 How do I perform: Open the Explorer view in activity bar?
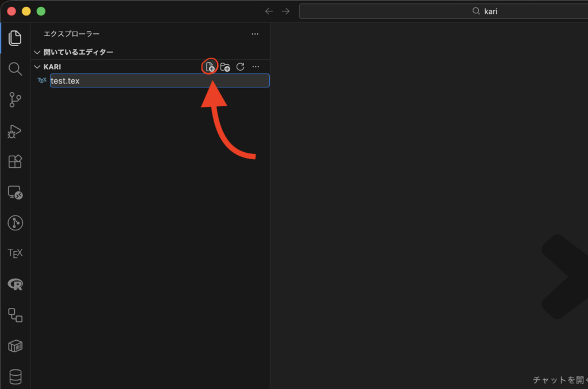click(x=15, y=38)
